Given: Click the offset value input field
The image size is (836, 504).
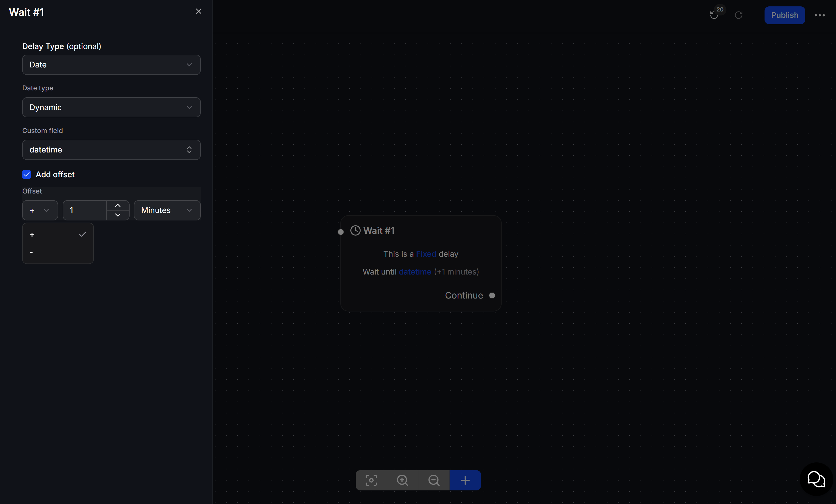Looking at the screenshot, I should [85, 210].
